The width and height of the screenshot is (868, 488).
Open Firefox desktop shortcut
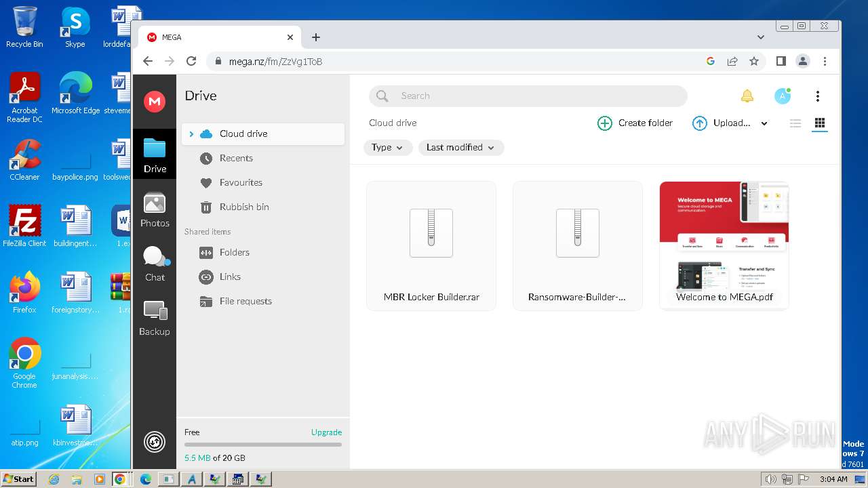(x=24, y=293)
